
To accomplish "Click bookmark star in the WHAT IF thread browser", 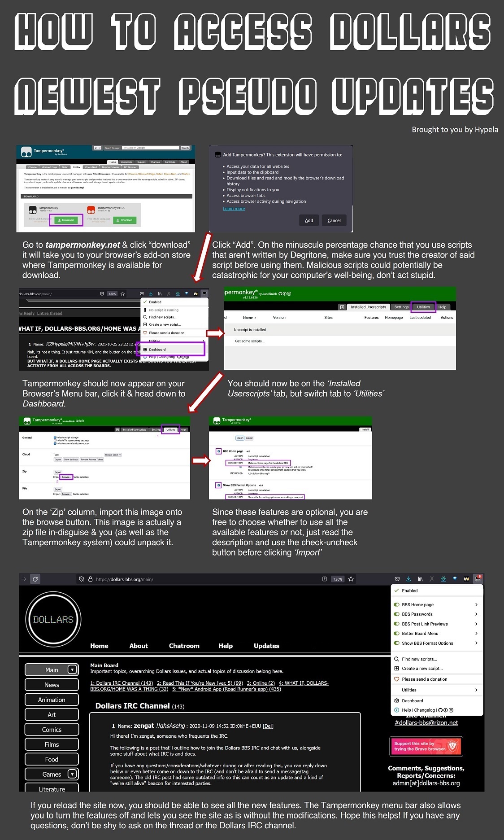I will 122,293.
